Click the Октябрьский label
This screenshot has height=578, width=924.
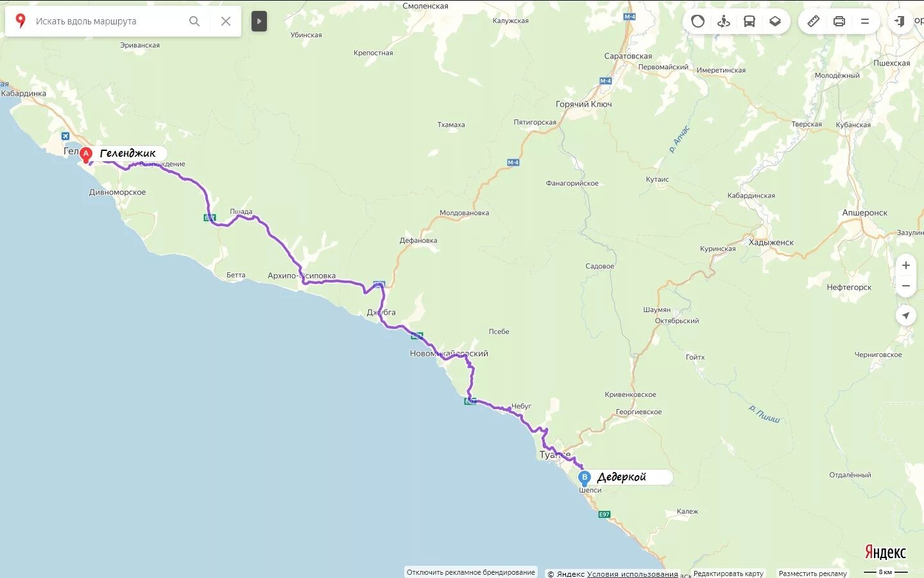click(x=677, y=321)
